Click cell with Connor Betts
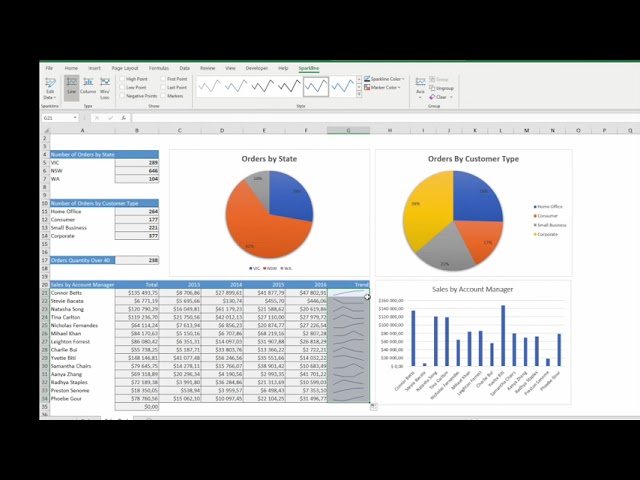Screen dimensions: 640x480 coord(82,293)
